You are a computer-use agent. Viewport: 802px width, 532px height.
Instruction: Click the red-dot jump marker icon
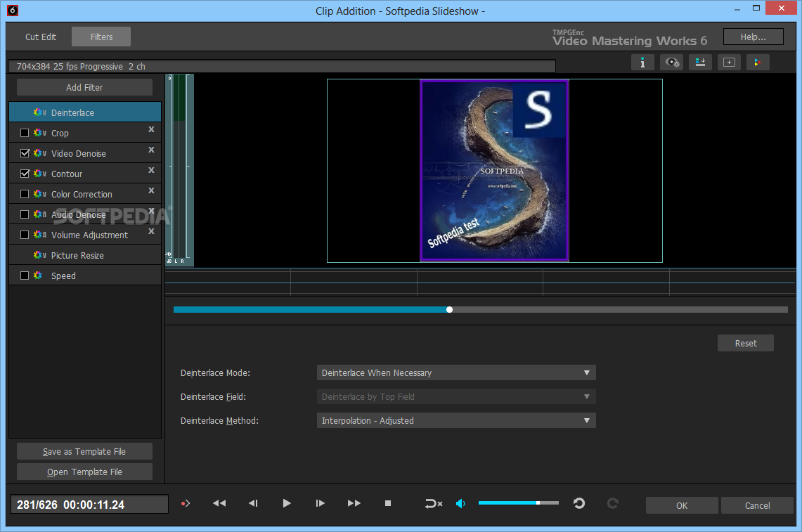point(186,504)
